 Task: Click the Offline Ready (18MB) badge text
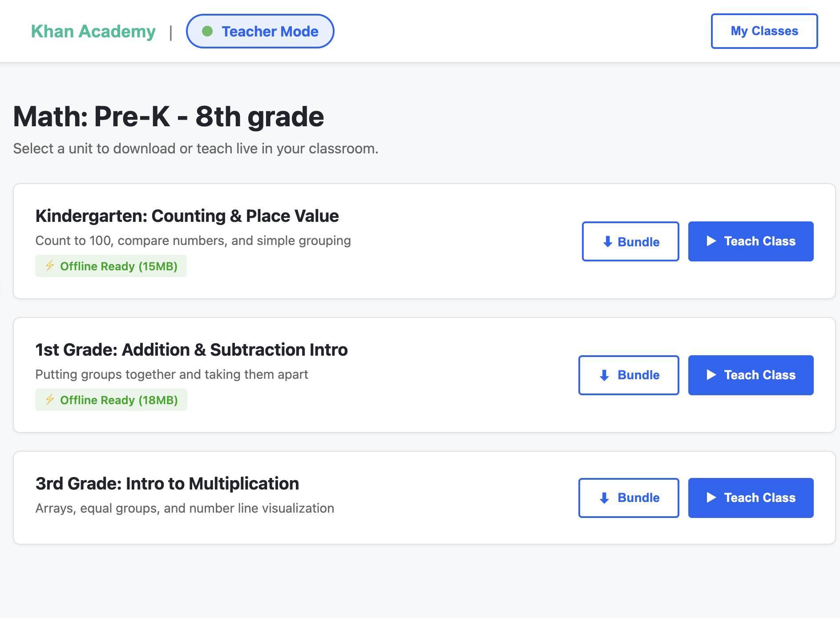point(119,400)
